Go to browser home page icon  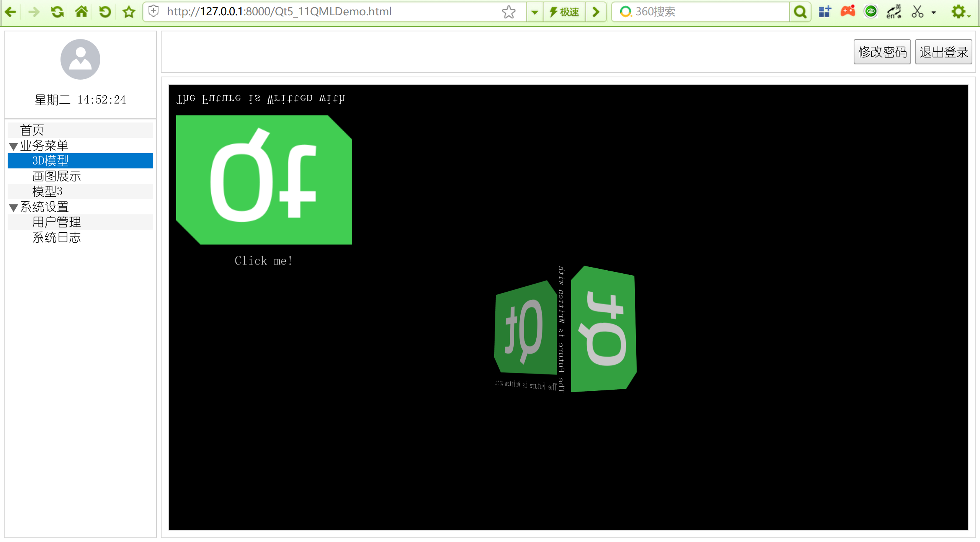point(81,12)
